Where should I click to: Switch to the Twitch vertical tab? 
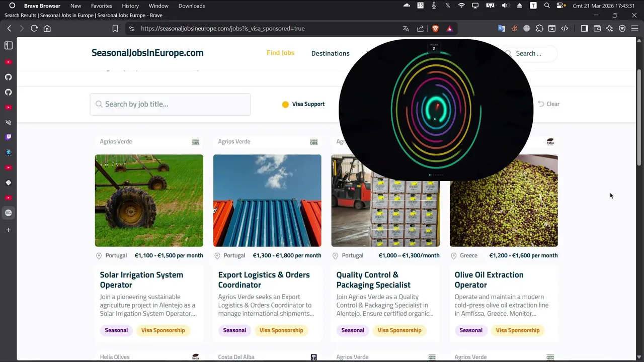pos(9,137)
